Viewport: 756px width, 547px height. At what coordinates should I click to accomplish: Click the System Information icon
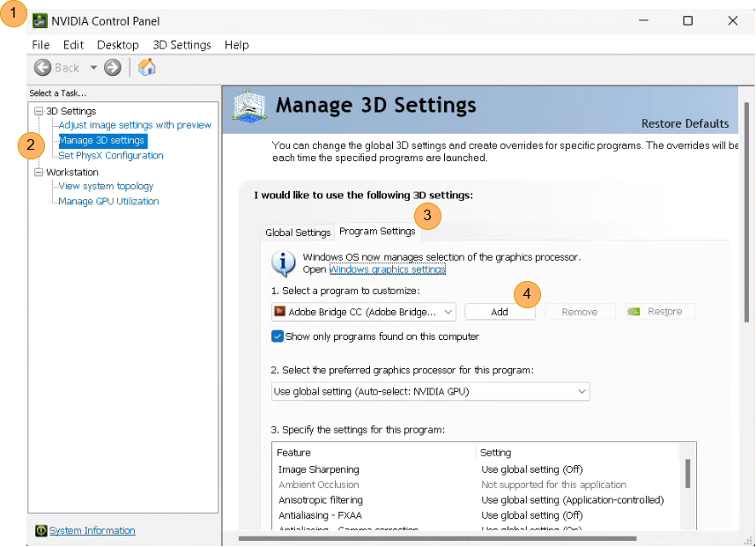[x=41, y=531]
